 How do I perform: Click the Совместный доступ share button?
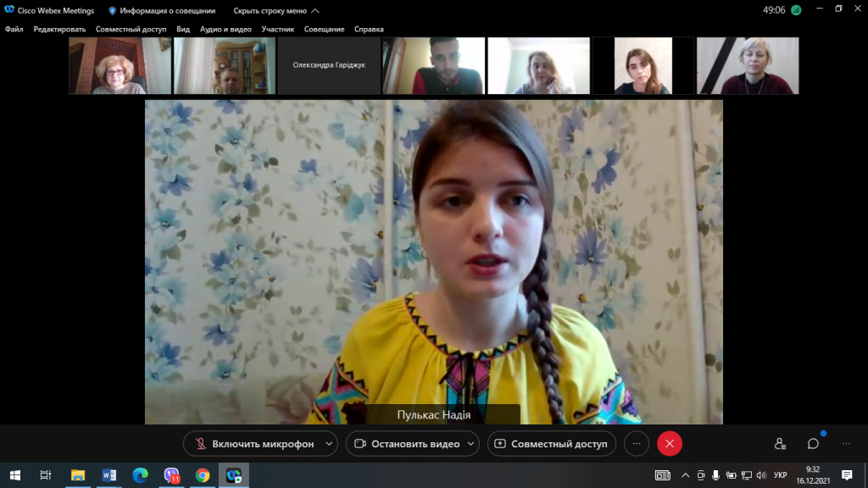[551, 444]
